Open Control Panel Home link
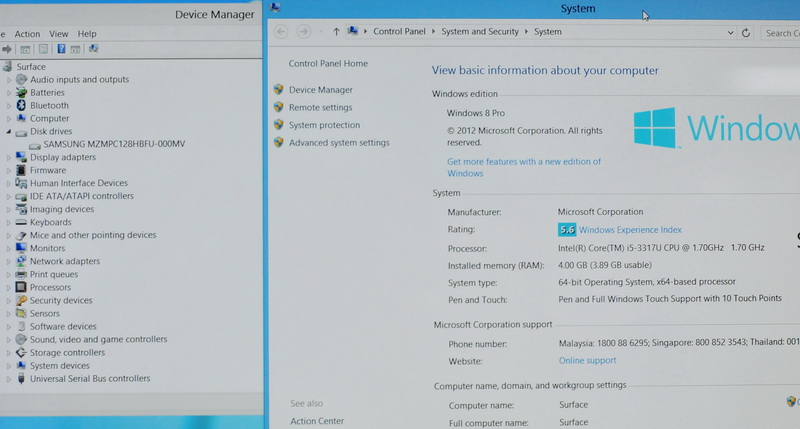The width and height of the screenshot is (800, 429). pos(328,63)
